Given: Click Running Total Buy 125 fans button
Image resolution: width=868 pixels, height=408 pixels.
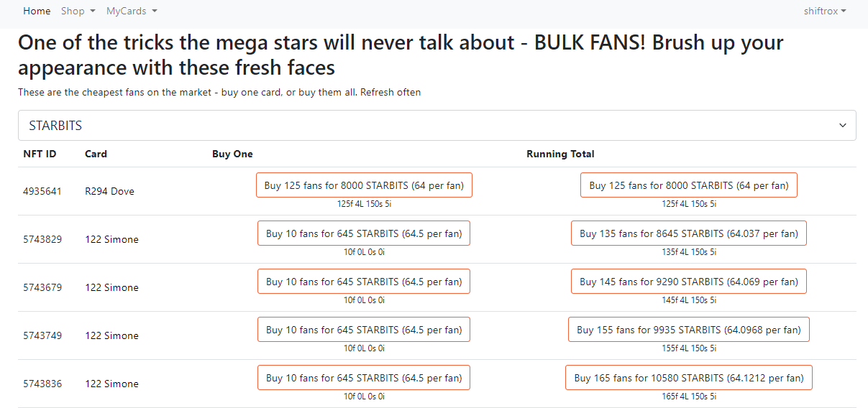Looking at the screenshot, I should (689, 185).
